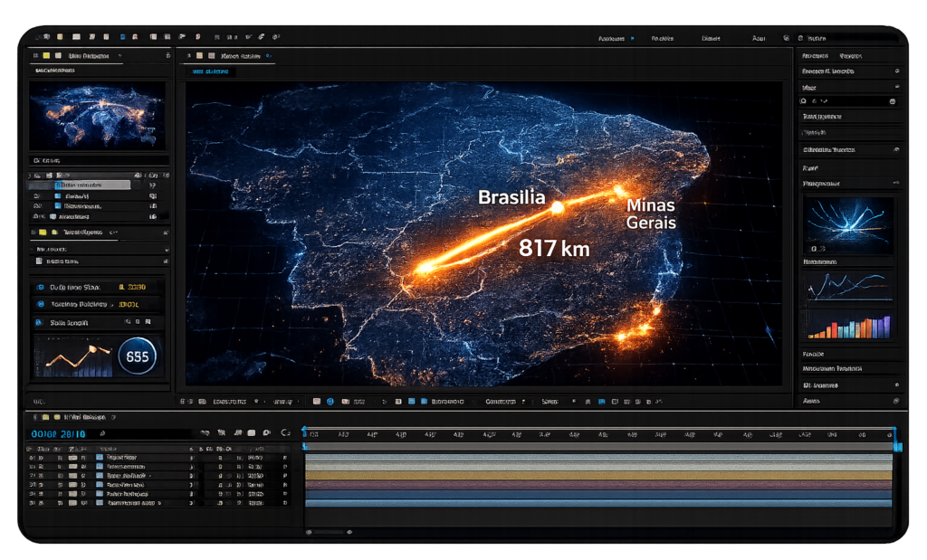Click the blue timecode display in the timeline
This screenshot has height=560, width=927.
58,434
